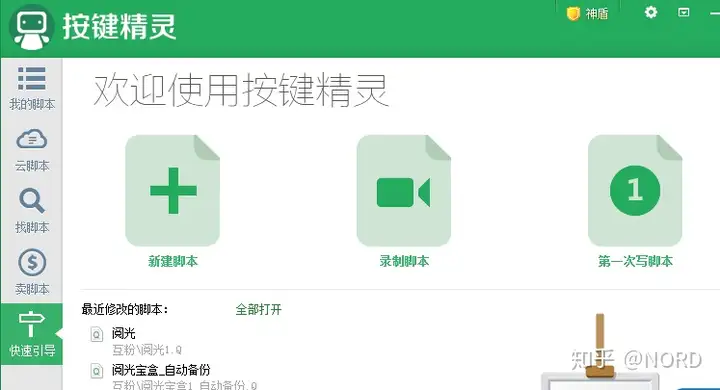Click the 第一次写脚本 label
Screen dimensions: 720x390
pos(635,261)
